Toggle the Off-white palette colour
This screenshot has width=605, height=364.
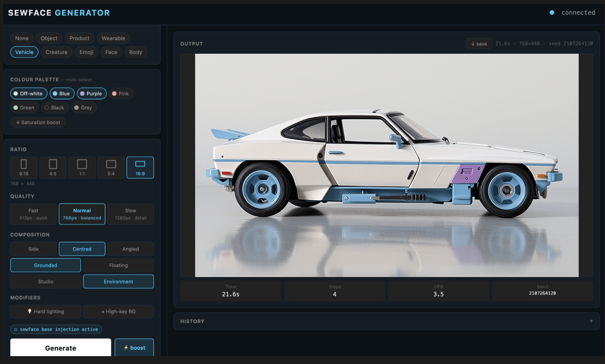(x=29, y=94)
